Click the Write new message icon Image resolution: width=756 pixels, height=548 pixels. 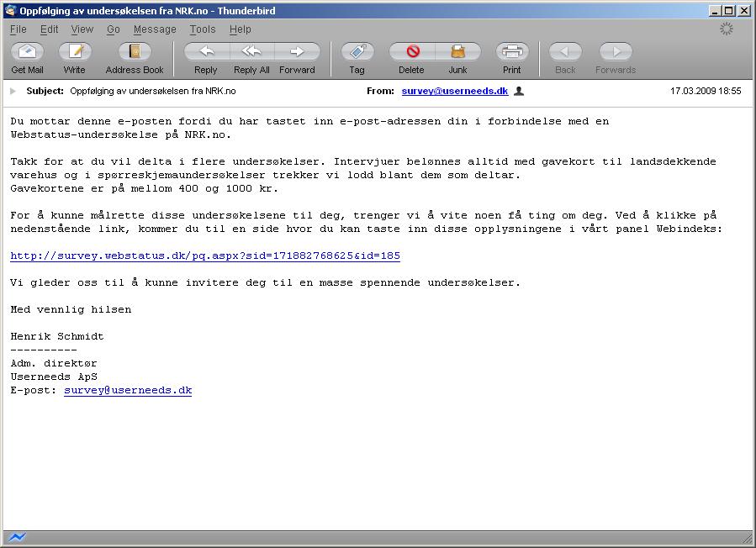[75, 52]
